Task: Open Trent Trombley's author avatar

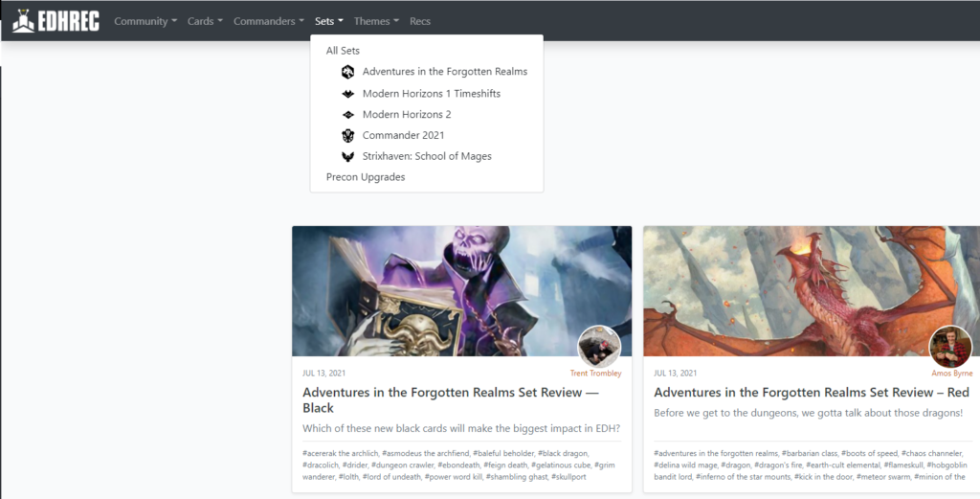Action: tap(599, 347)
